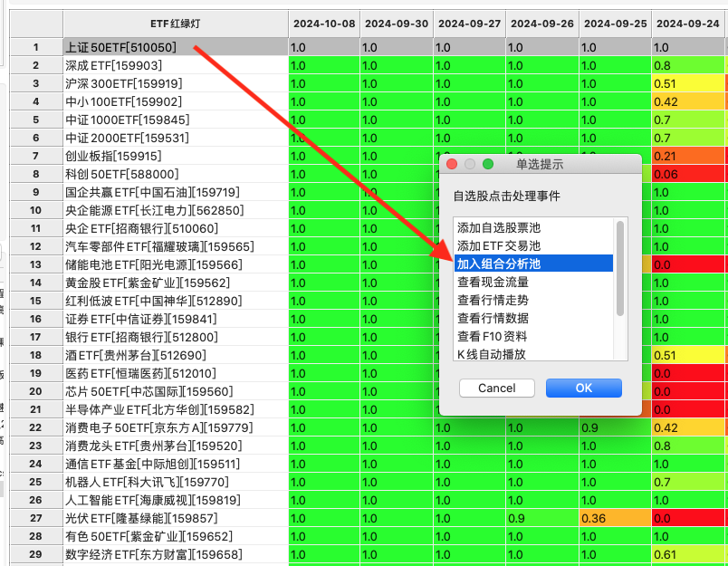Viewport: 728px width, 566px height.
Task: Choose 查看F10资料 option
Action: pos(533,336)
